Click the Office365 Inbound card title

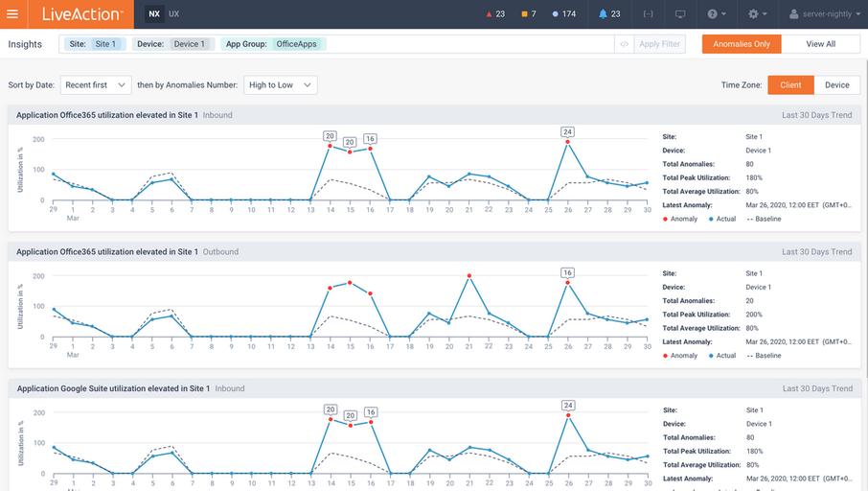tap(107, 115)
